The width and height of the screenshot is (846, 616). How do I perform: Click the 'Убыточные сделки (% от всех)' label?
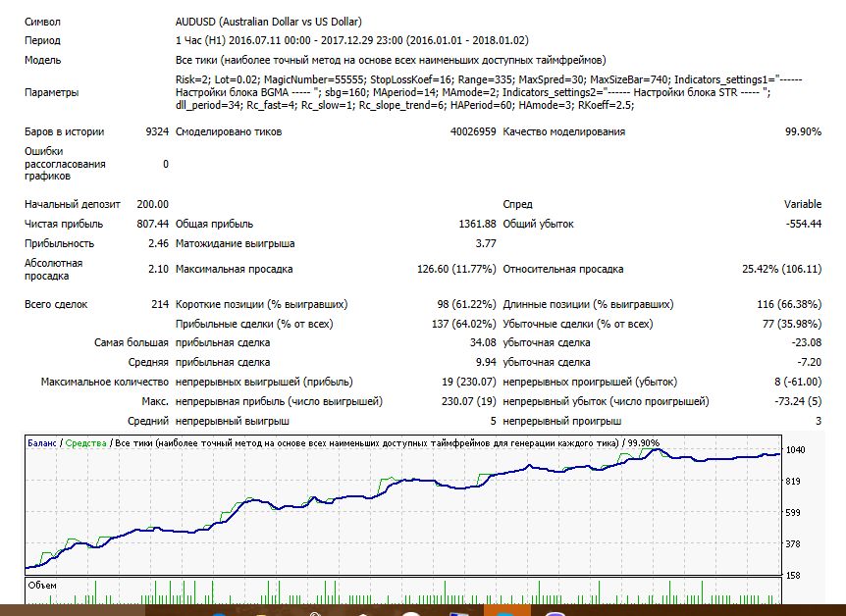click(578, 324)
